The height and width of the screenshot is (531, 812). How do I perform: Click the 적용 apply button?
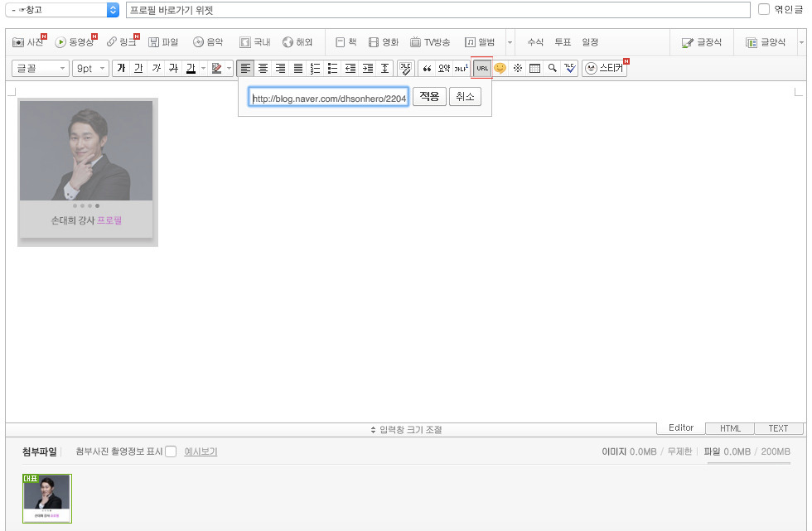pyautogui.click(x=429, y=96)
